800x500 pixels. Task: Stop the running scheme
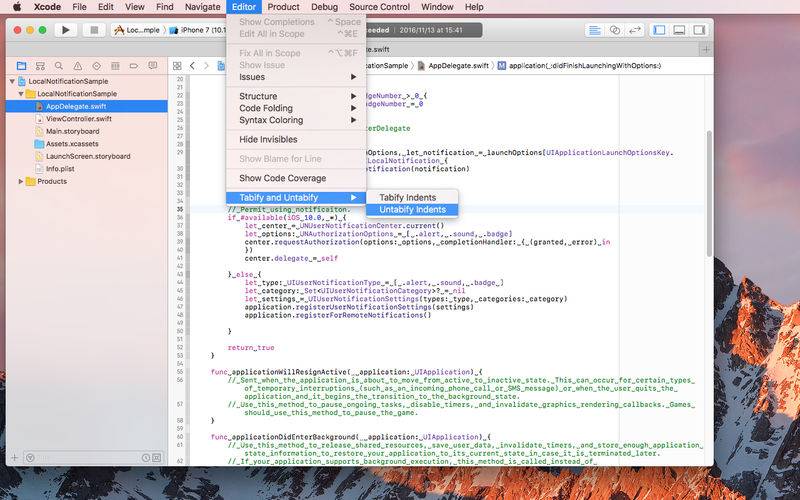tap(94, 30)
